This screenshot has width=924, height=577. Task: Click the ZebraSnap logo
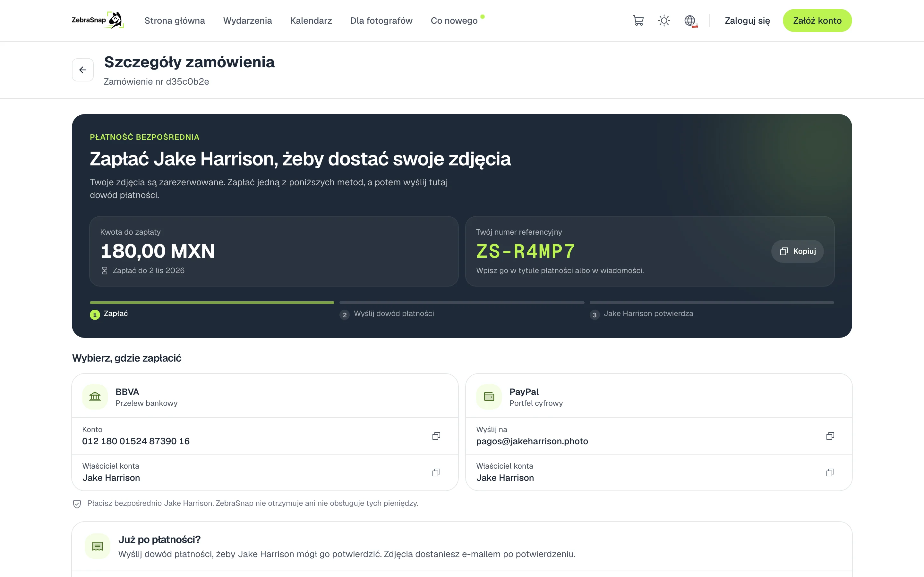pos(97,20)
